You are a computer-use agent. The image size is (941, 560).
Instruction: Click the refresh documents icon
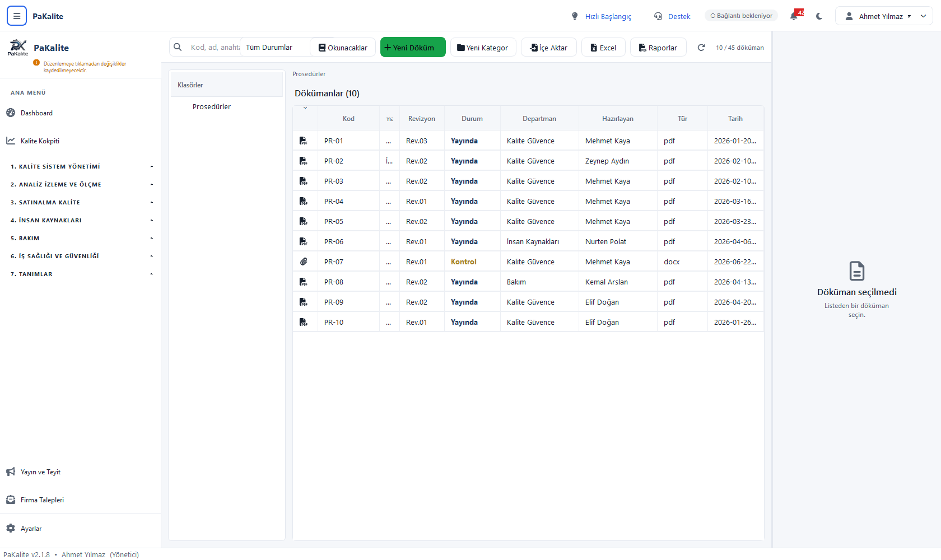tap(701, 48)
